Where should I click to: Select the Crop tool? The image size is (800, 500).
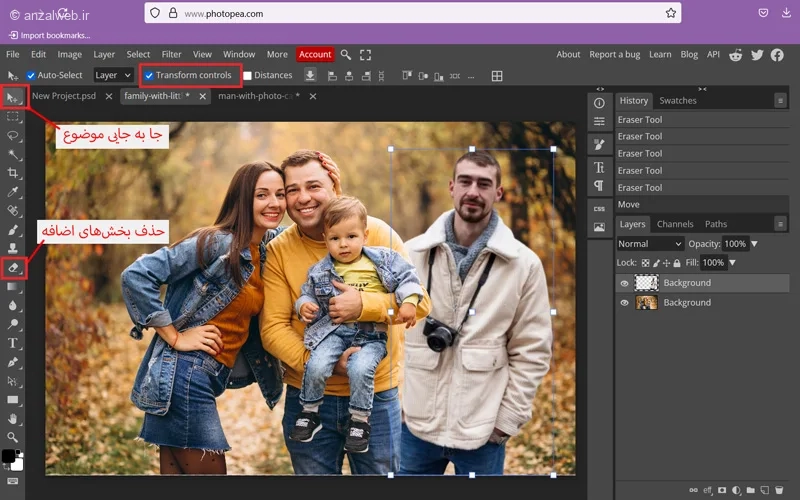click(13, 173)
